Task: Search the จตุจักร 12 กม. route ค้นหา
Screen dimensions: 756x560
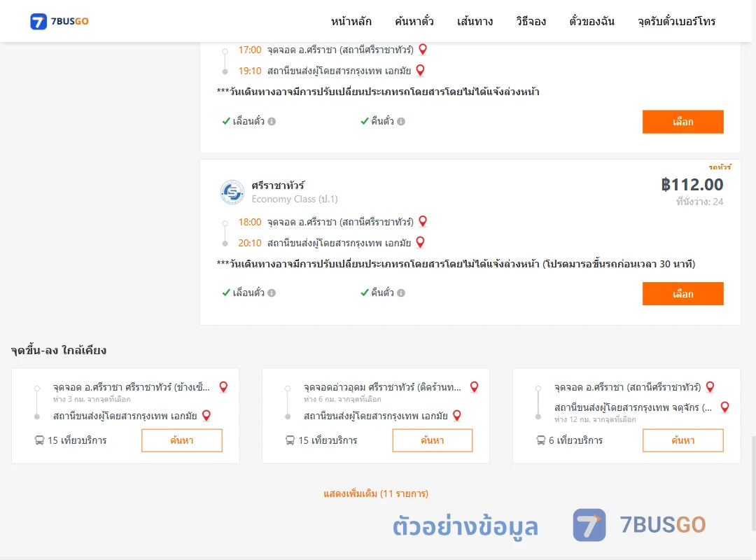Action: point(682,440)
